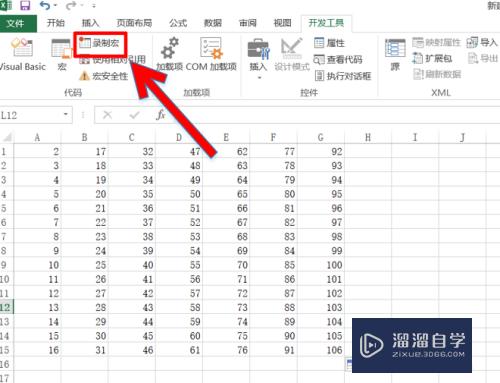Click the Name Box showing L12
The height and width of the screenshot is (383, 500).
tap(31, 115)
